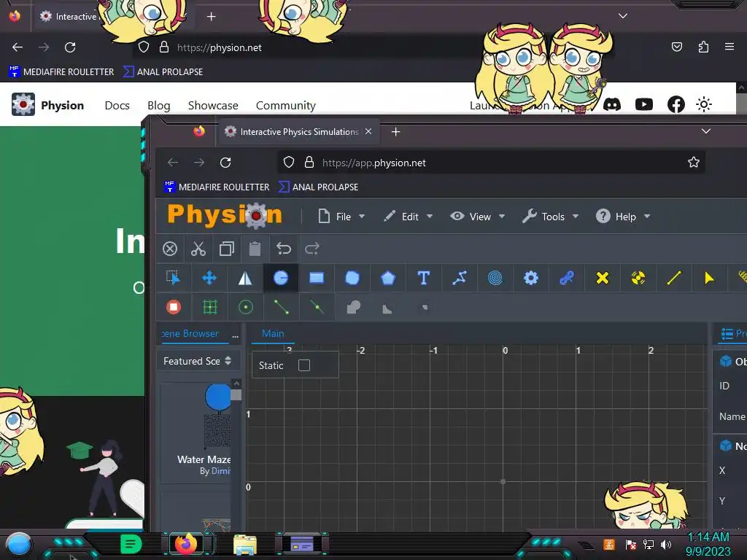Reload the app.physion.net page

point(225,163)
